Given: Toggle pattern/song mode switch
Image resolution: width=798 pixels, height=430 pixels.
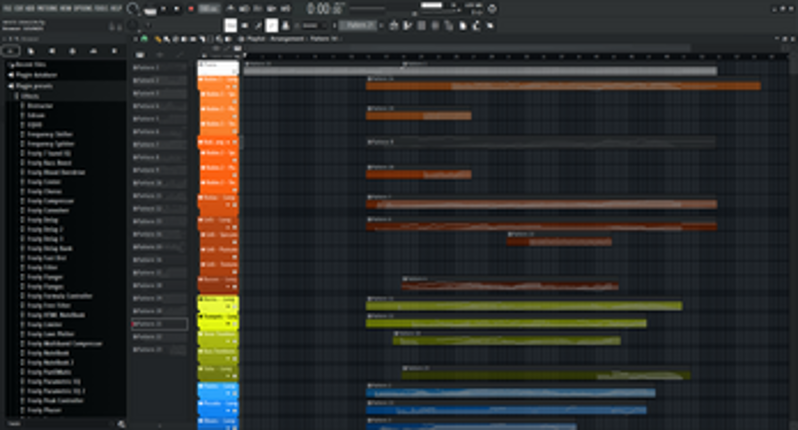Looking at the screenshot, I should [150, 9].
